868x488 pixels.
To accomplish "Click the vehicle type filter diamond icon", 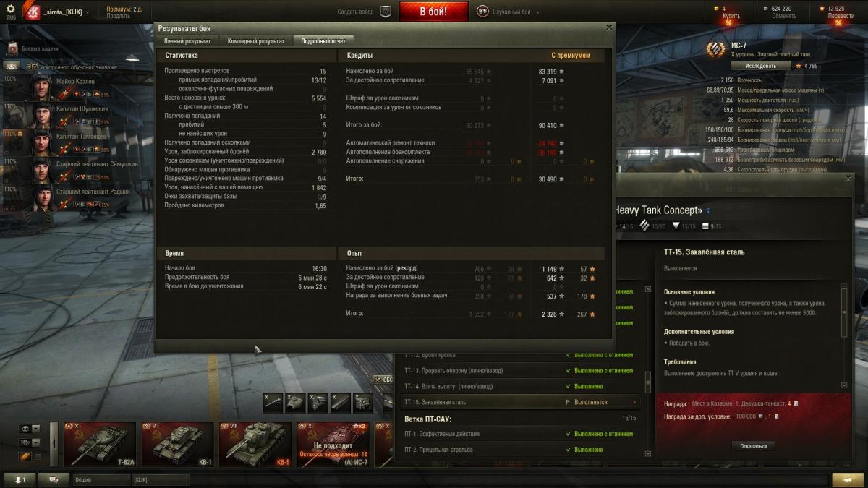I will 26,442.
